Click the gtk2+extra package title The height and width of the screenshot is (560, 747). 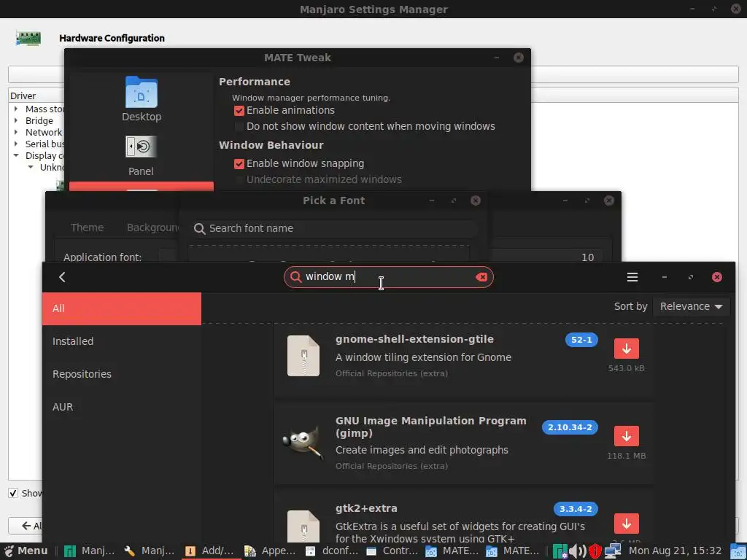[366, 508]
